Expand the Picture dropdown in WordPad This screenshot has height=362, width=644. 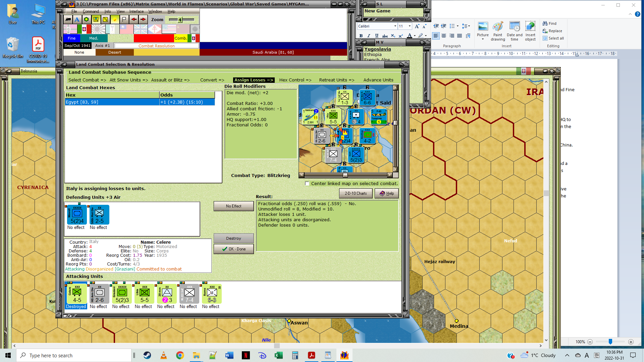tap(483, 39)
